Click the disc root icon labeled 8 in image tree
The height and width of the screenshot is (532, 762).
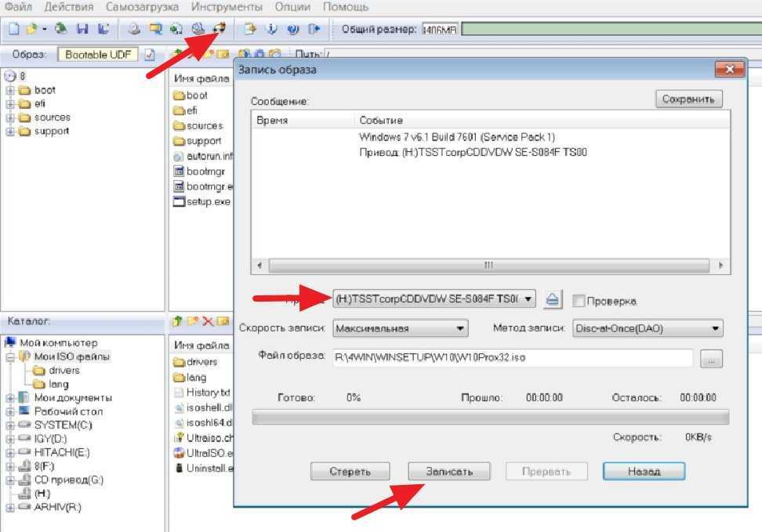(x=10, y=76)
